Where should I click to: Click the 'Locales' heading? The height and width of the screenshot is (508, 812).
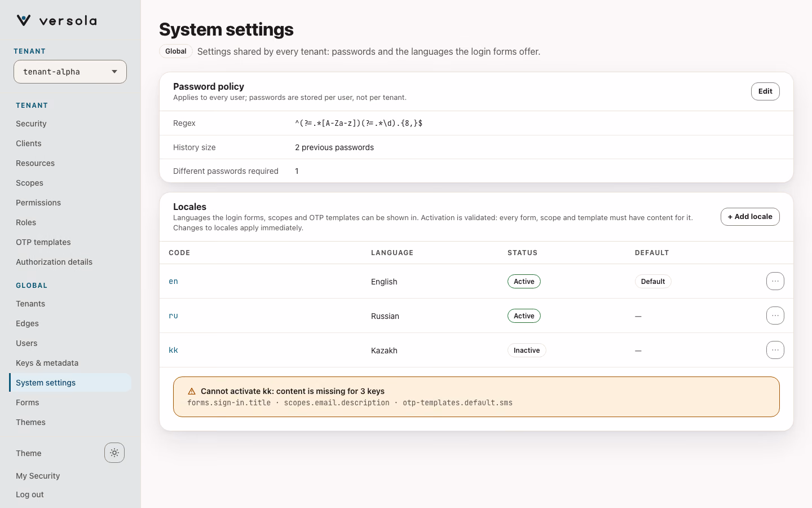(189, 207)
